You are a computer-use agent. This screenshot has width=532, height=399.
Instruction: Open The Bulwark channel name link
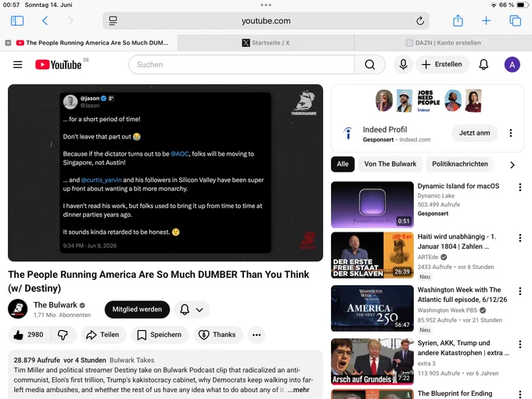click(x=56, y=305)
